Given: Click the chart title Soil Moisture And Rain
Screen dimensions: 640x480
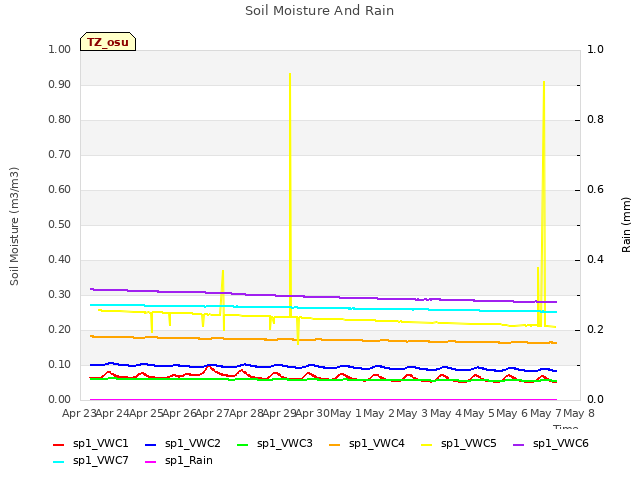Looking at the screenshot, I should tap(320, 11).
